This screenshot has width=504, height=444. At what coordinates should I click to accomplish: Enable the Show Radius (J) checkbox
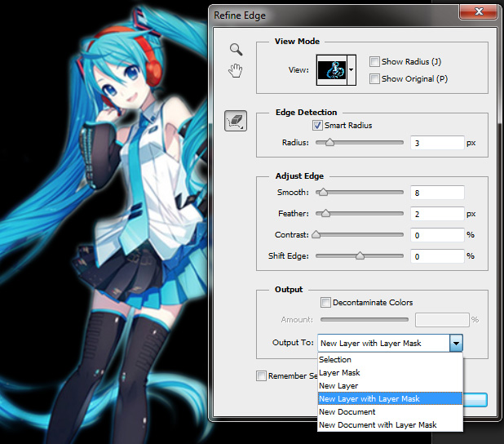tap(374, 61)
